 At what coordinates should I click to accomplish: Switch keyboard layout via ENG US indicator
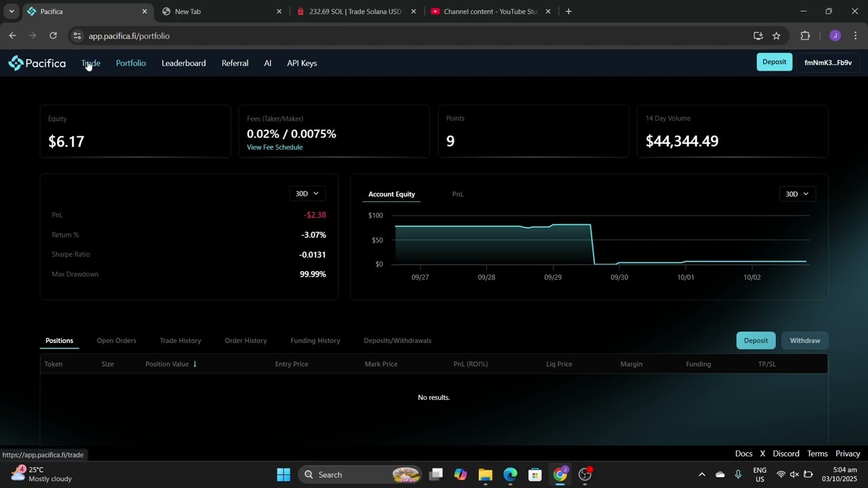click(759, 474)
